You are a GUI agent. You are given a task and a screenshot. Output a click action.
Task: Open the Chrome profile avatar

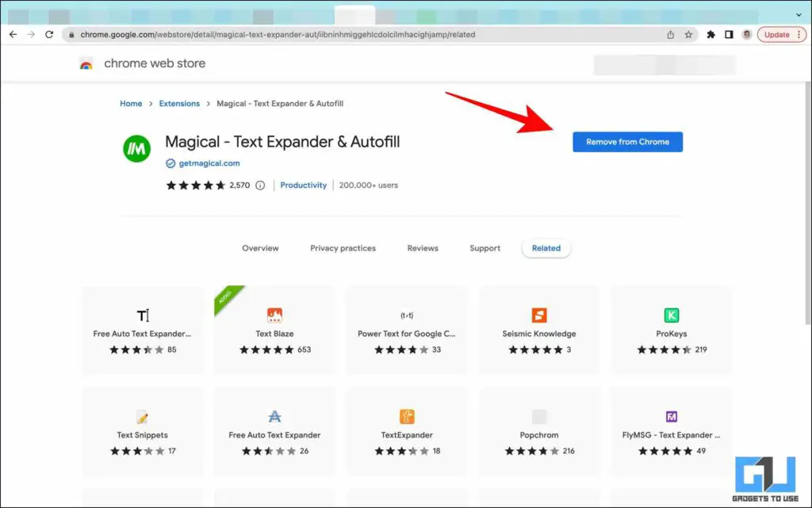click(x=747, y=35)
